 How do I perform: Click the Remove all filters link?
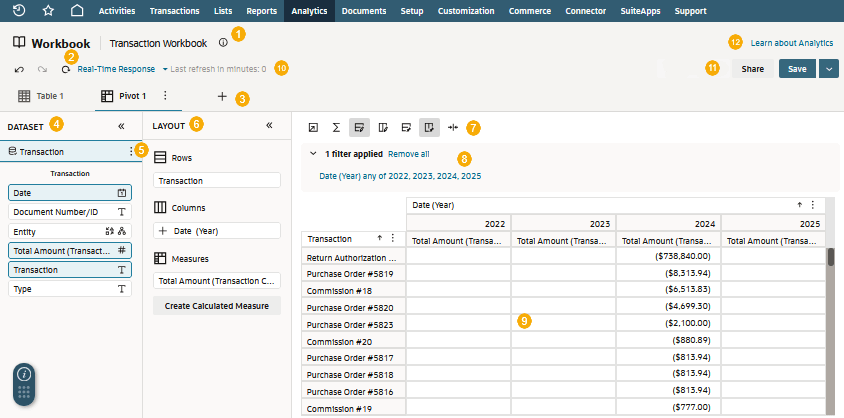(409, 154)
